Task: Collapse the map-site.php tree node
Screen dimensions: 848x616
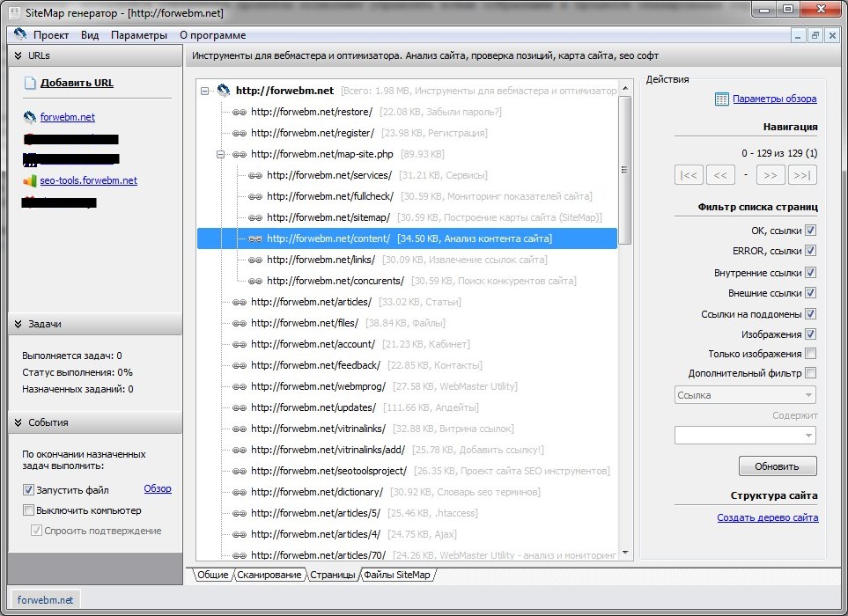Action: (x=220, y=154)
